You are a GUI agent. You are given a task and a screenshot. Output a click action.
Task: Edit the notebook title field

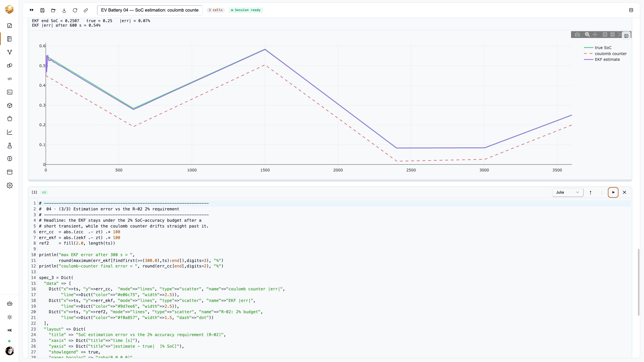[x=150, y=10]
